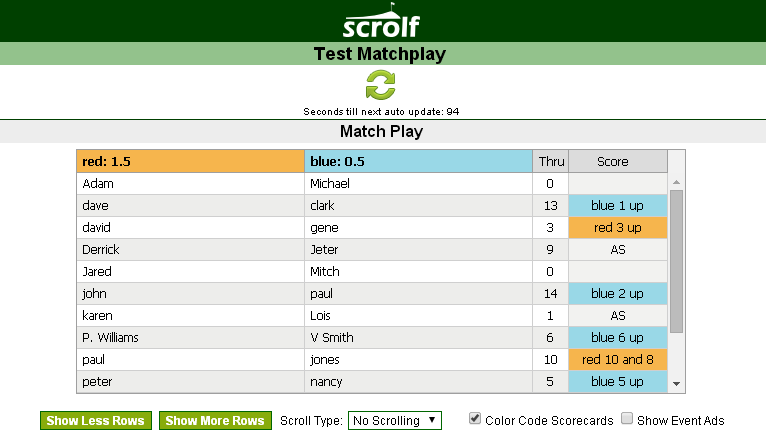The height and width of the screenshot is (434, 766).
Task: Open the 'blue 6 up' score cell
Action: coord(618,338)
